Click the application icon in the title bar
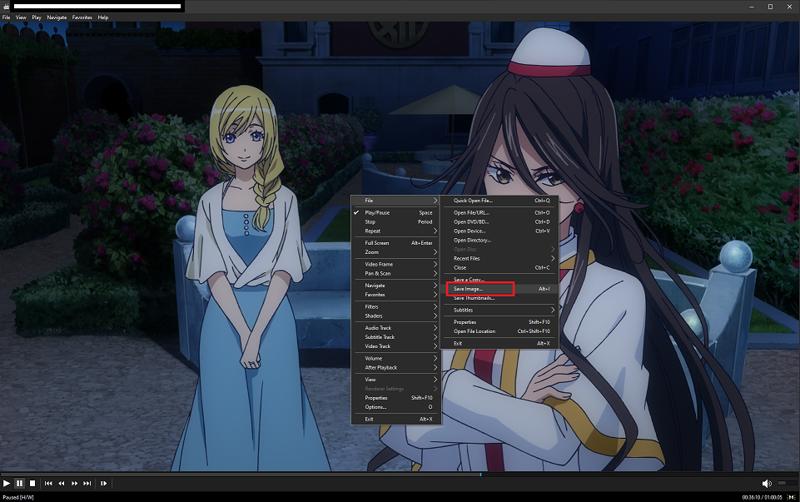 (x=6, y=7)
